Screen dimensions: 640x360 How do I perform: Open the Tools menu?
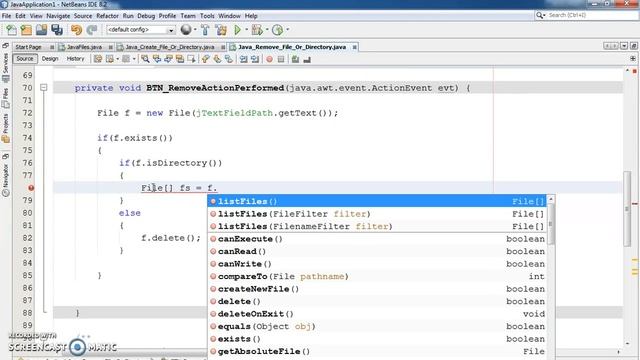[x=207, y=16]
